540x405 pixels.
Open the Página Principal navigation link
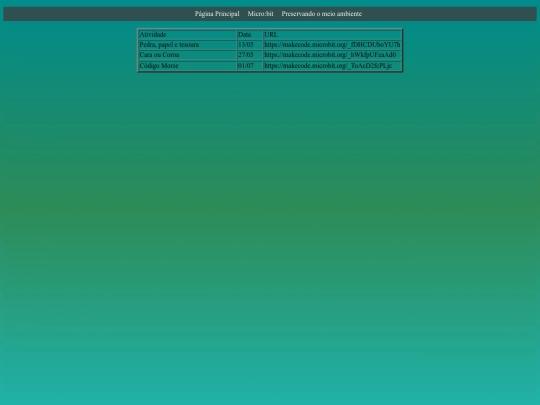point(217,14)
